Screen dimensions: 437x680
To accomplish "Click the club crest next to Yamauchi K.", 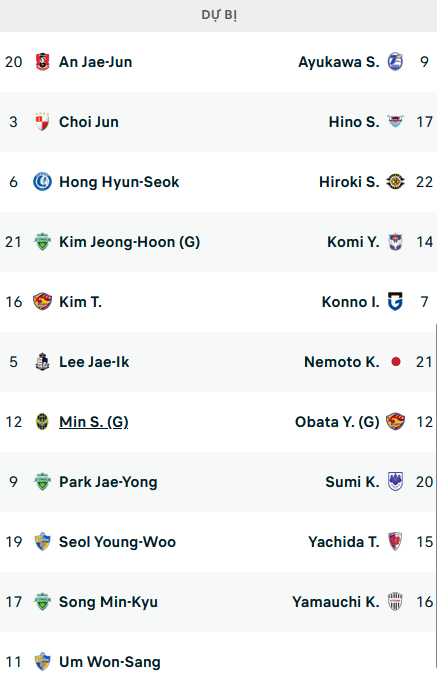I will click(395, 602).
